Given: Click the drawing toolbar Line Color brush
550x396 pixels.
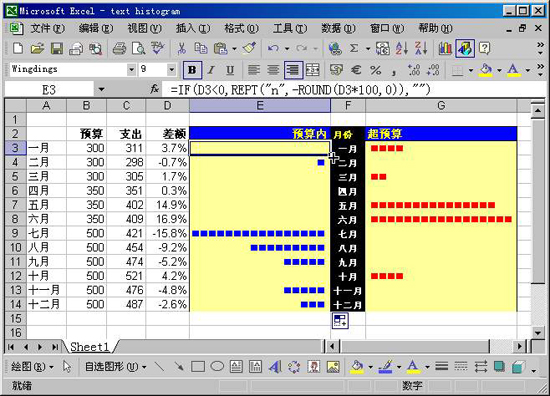Looking at the screenshot, I should tap(385, 367).
